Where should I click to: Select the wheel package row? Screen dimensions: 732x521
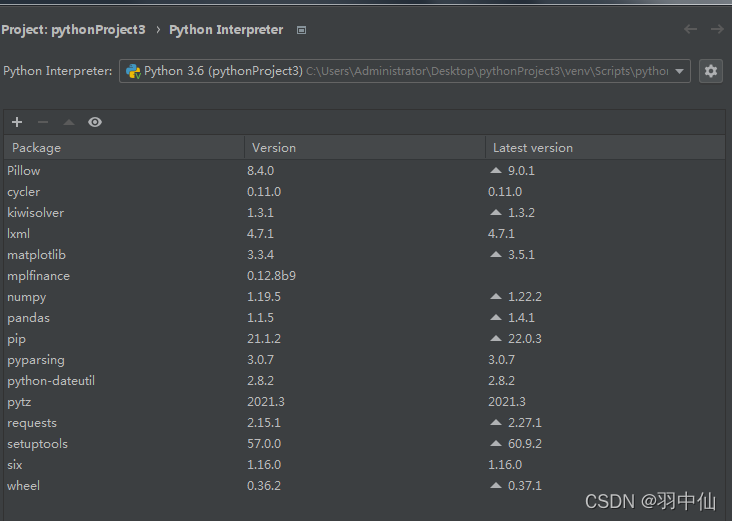click(365, 486)
